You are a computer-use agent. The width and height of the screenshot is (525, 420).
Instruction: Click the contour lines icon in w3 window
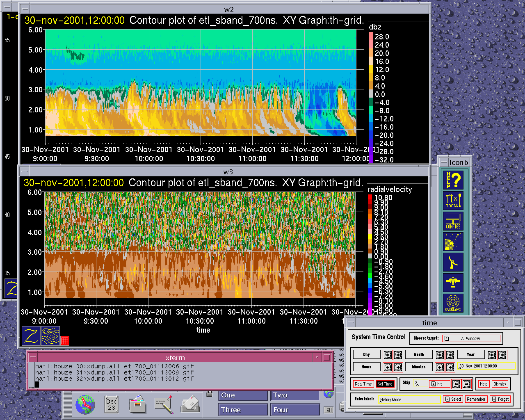(50, 336)
